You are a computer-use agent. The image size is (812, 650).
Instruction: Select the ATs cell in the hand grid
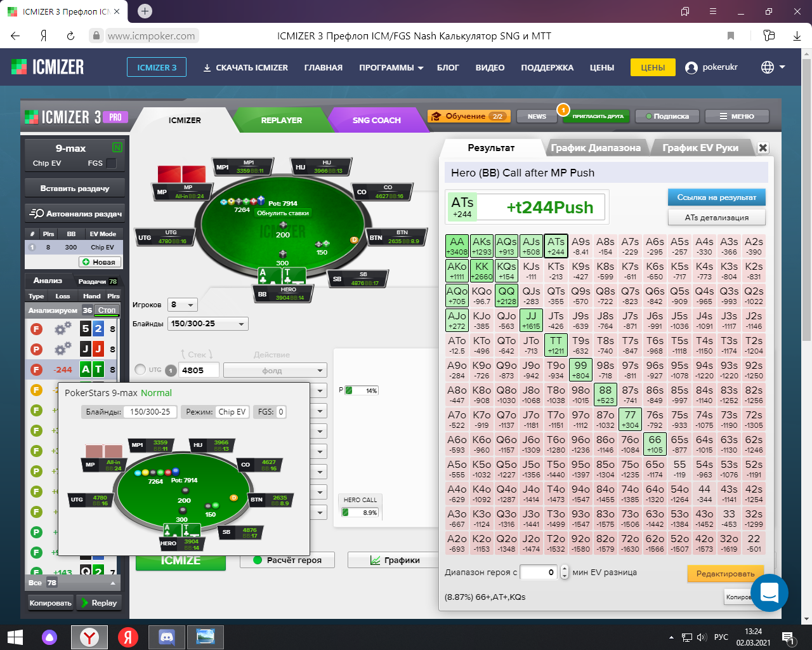point(556,246)
